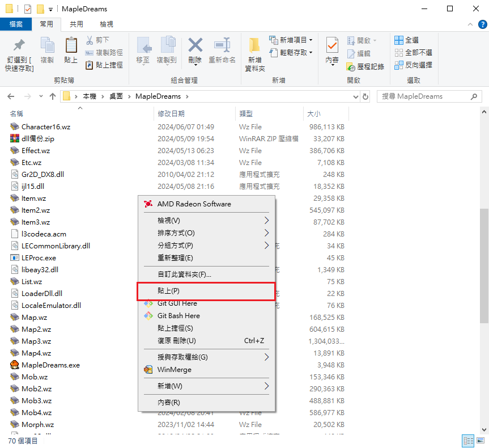Click the 搜尋 MapleDreams search box
Viewport: 489px width, 448px height.
coord(429,96)
